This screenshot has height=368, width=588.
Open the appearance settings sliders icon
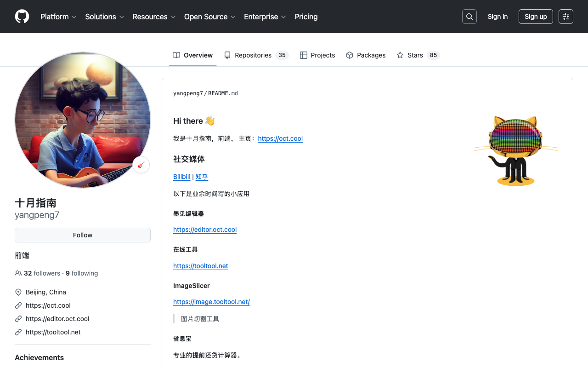pos(566,17)
